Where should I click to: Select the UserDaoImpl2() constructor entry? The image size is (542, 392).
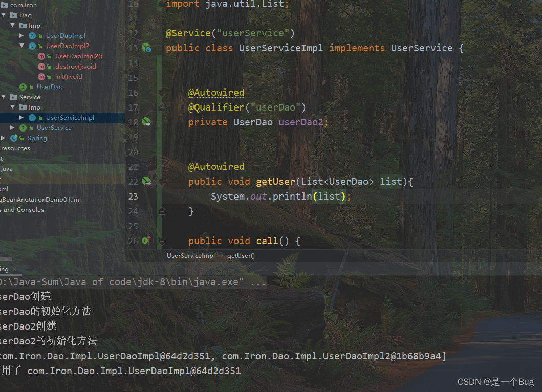(79, 56)
